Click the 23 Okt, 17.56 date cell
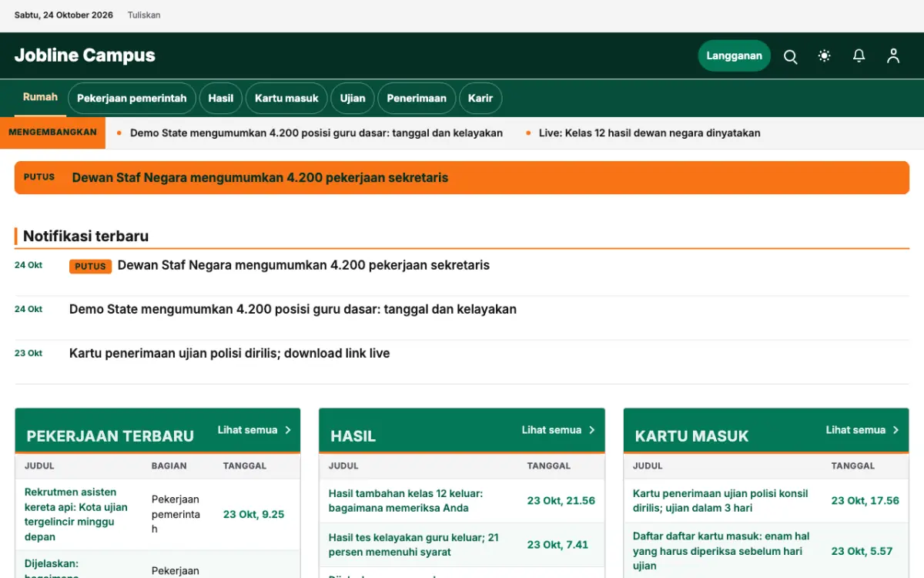924x578 pixels. tap(865, 500)
